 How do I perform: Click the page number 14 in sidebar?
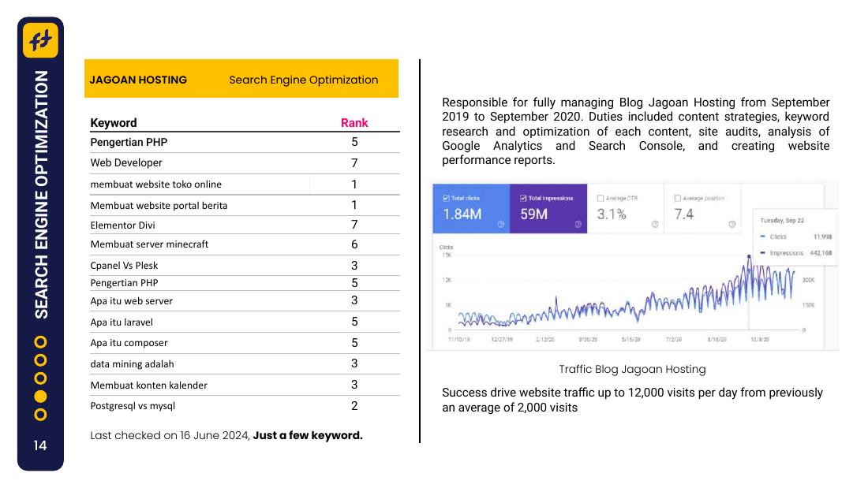tap(40, 445)
